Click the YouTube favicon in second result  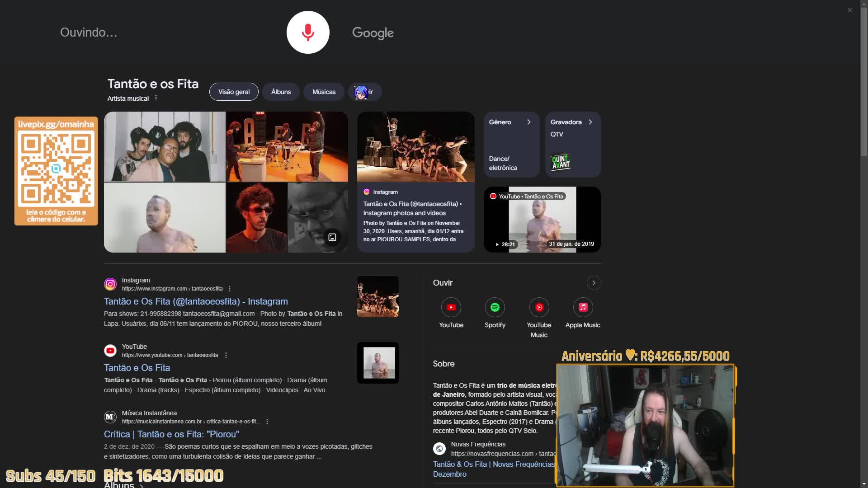[110, 351]
